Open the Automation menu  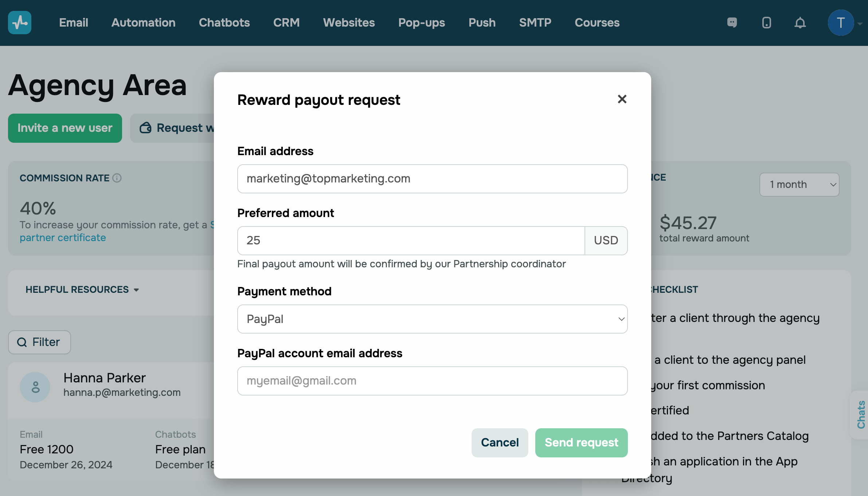(x=143, y=23)
